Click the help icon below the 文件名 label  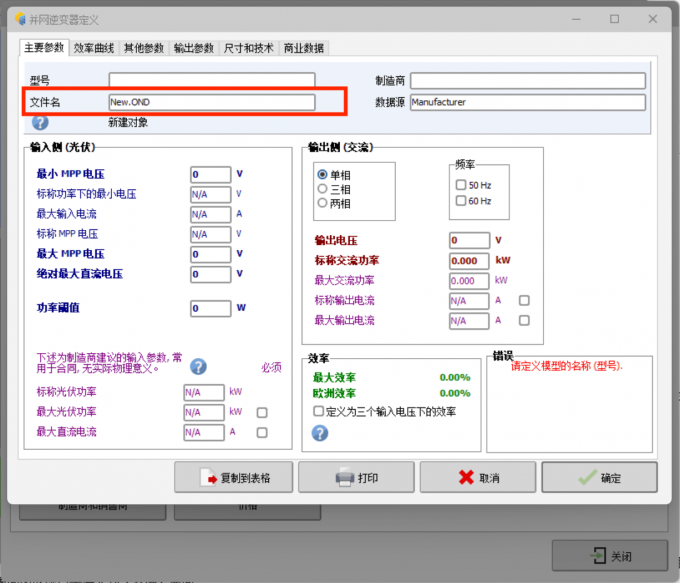pos(40,123)
